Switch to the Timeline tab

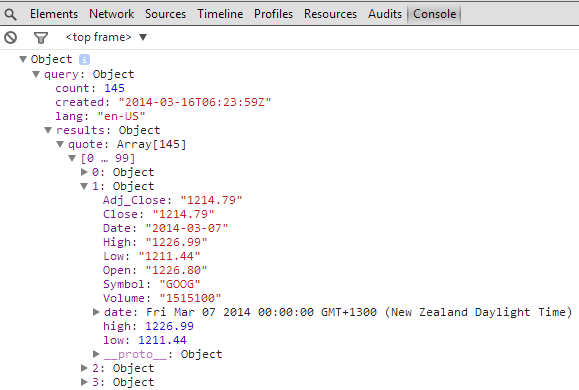(220, 14)
